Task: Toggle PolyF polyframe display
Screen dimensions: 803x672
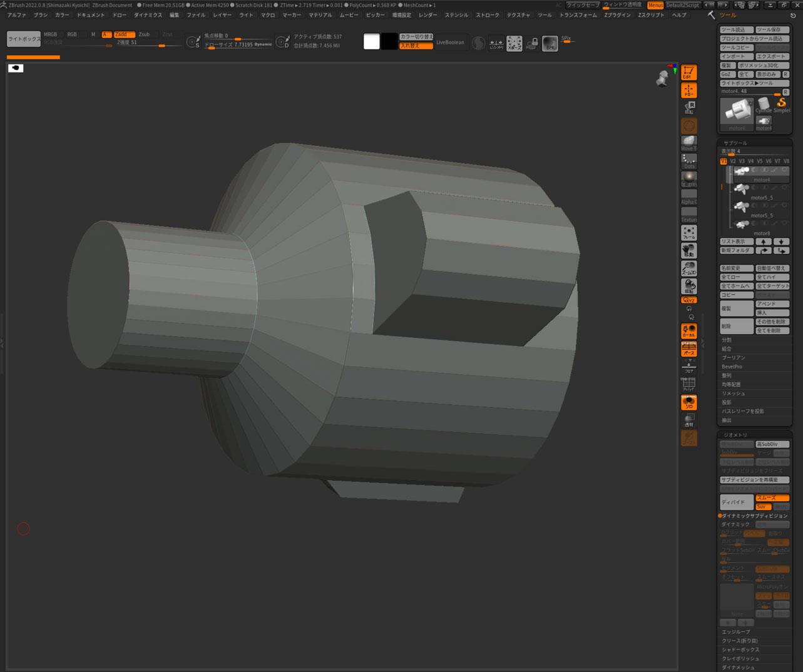Action: [x=688, y=384]
